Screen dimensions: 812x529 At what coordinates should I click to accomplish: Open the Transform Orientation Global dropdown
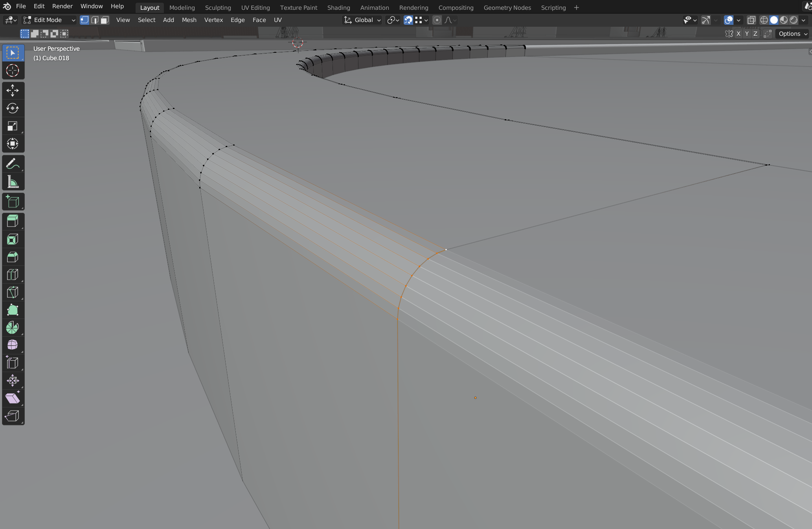coord(362,20)
